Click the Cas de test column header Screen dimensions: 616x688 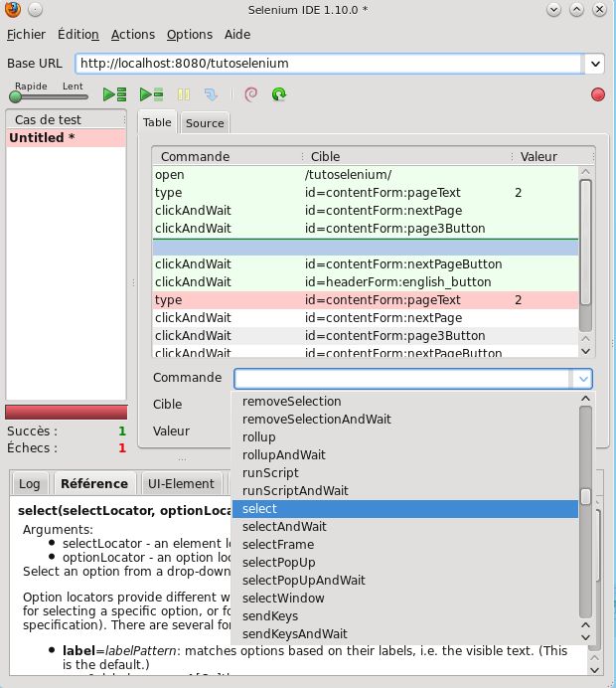pyautogui.click(x=64, y=119)
